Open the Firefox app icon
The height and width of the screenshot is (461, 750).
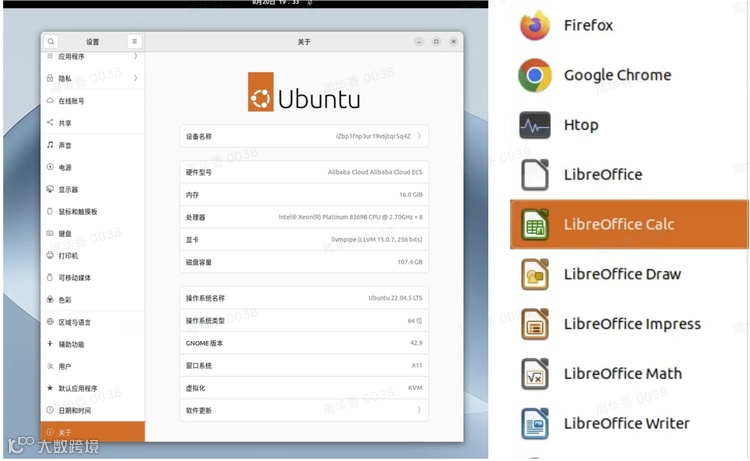pos(535,25)
